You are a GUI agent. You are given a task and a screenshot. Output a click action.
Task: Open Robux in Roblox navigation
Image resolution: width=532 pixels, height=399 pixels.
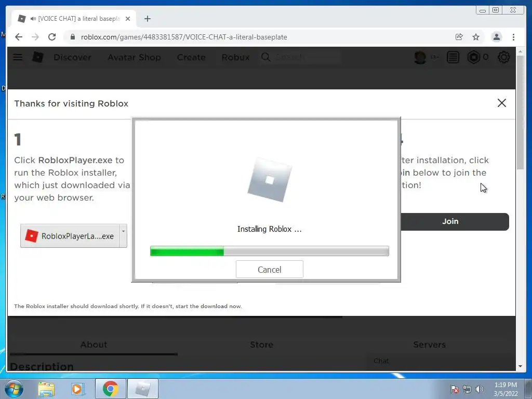[x=235, y=57]
